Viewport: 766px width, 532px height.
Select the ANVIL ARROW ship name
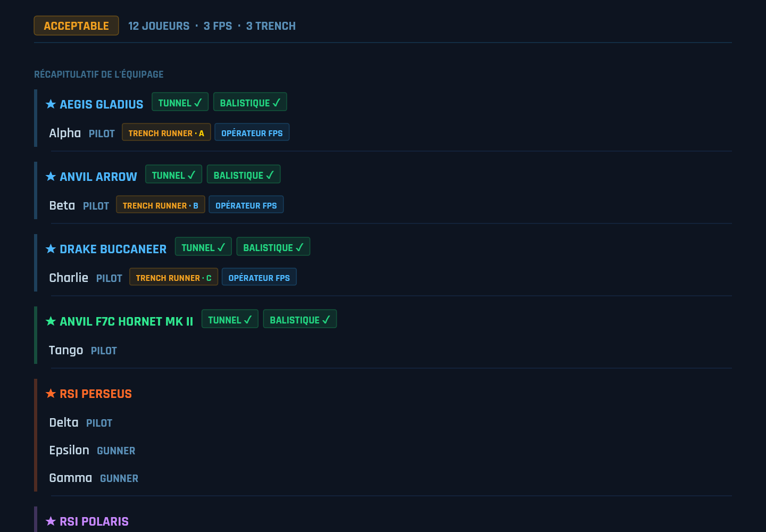click(98, 177)
